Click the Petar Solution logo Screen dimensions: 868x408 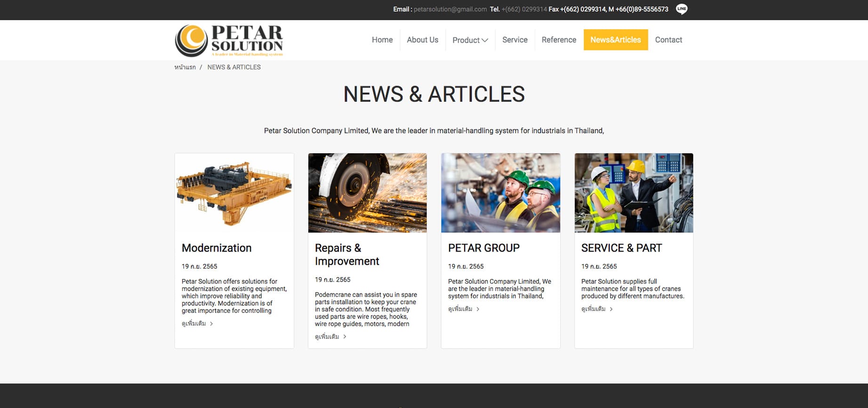click(x=229, y=41)
